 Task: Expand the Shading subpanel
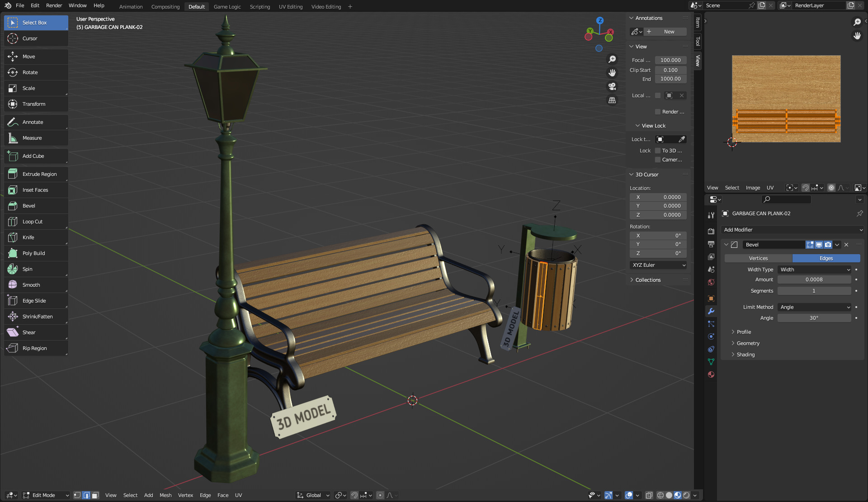745,355
